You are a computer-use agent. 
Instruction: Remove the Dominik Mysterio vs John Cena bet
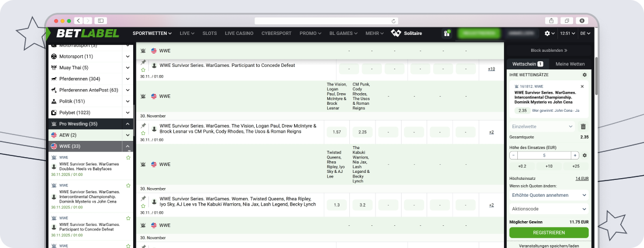[x=582, y=86]
